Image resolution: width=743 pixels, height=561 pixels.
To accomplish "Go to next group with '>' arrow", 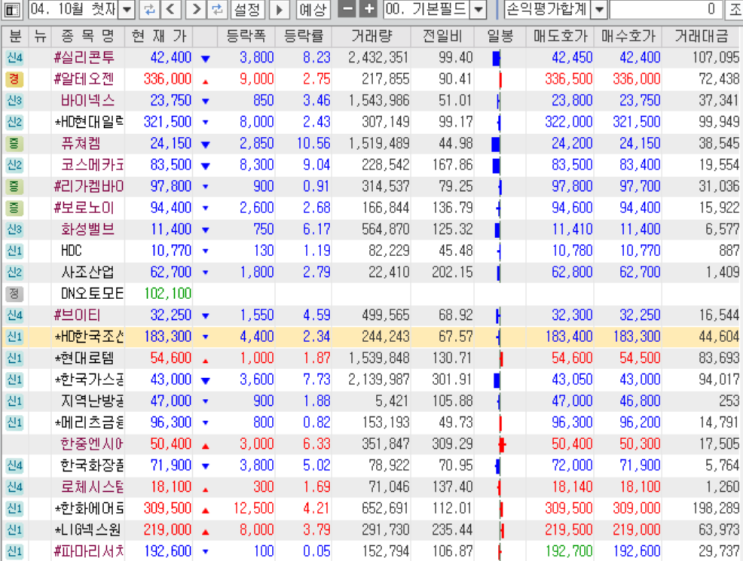I will [x=196, y=9].
